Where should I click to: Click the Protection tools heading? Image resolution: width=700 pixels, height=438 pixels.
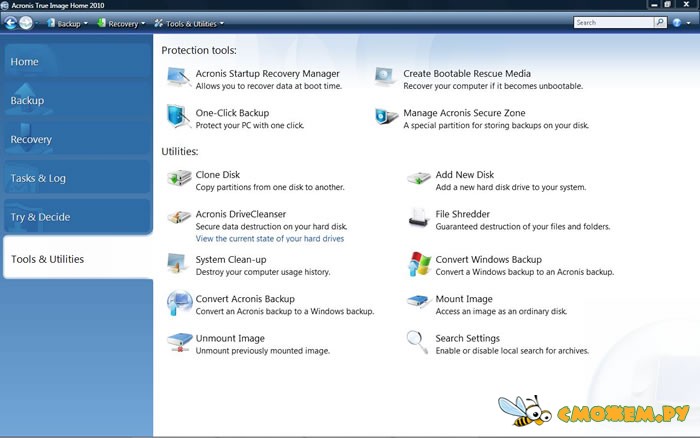coord(199,50)
